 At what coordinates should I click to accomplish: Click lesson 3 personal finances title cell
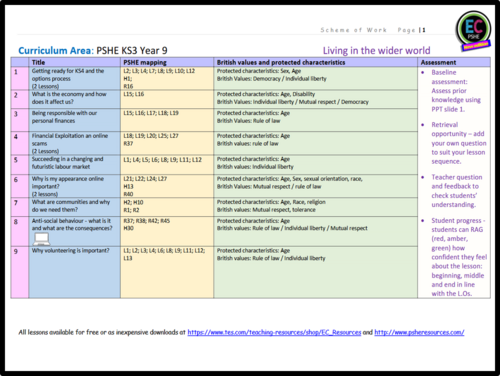pos(74,120)
